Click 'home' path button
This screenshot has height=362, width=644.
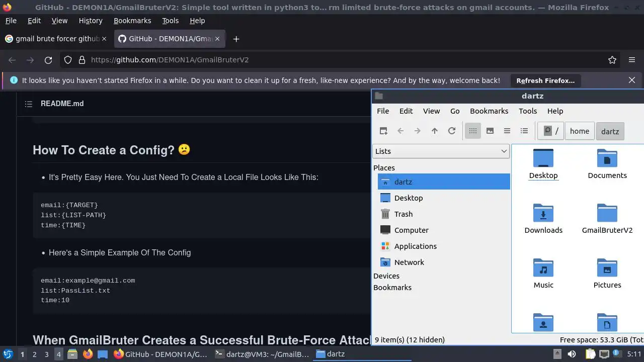tap(580, 131)
